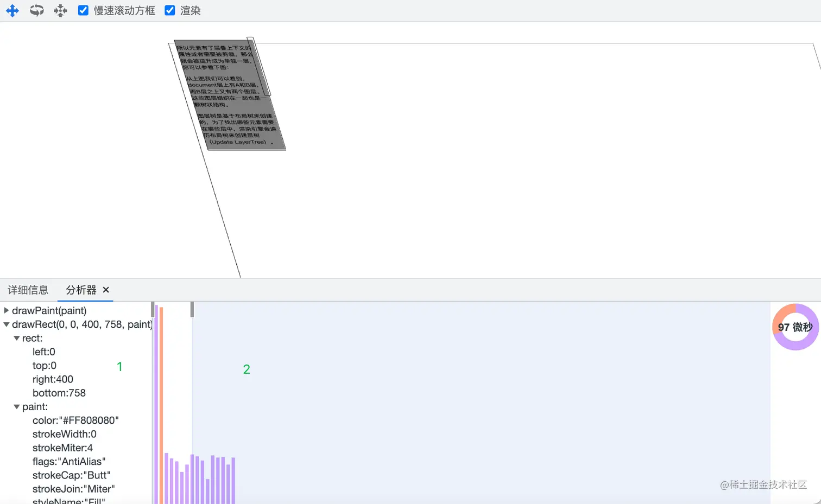Select the drawPaint(paint) command row
The width and height of the screenshot is (821, 504).
[49, 310]
